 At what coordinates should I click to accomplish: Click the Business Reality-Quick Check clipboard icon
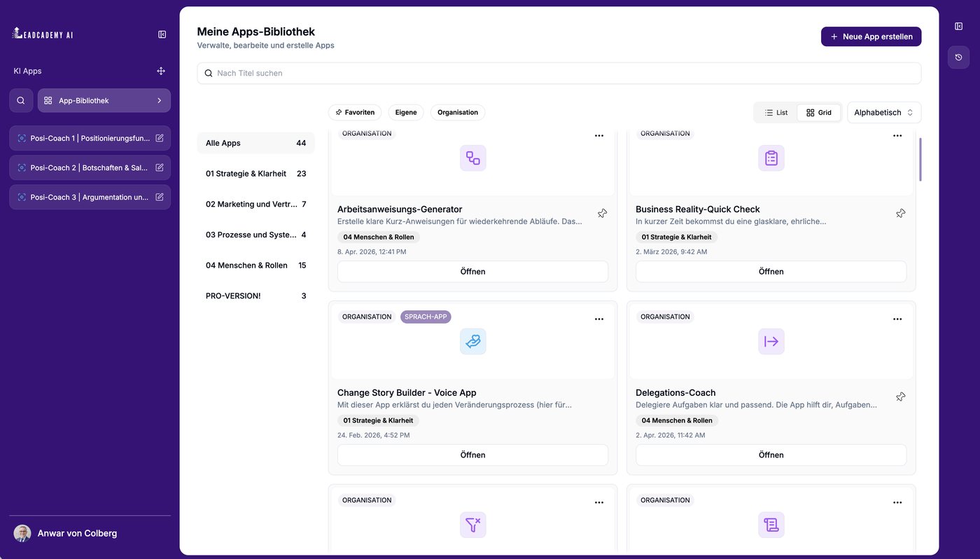[771, 158]
